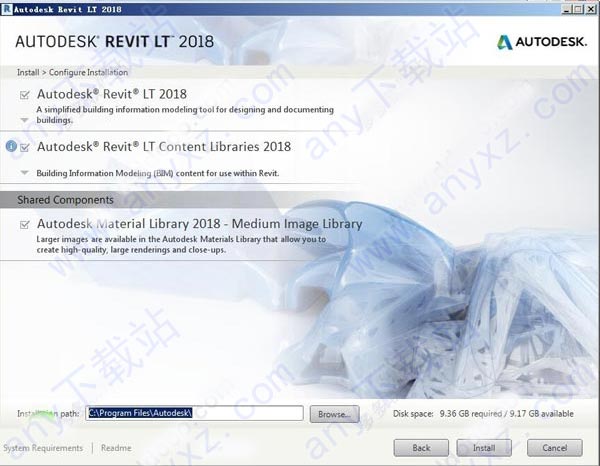Uncheck the Autodesk Revit LT 2018 checkbox

pyautogui.click(x=24, y=95)
